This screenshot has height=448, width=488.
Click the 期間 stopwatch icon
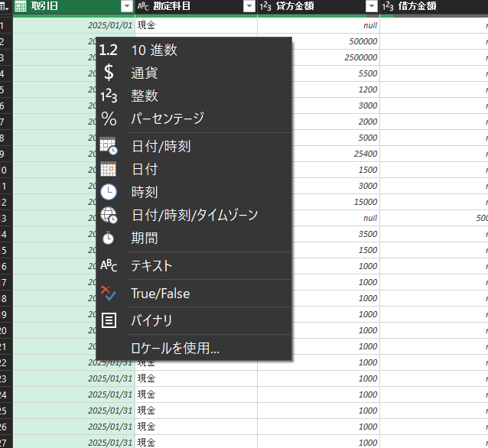tap(109, 238)
